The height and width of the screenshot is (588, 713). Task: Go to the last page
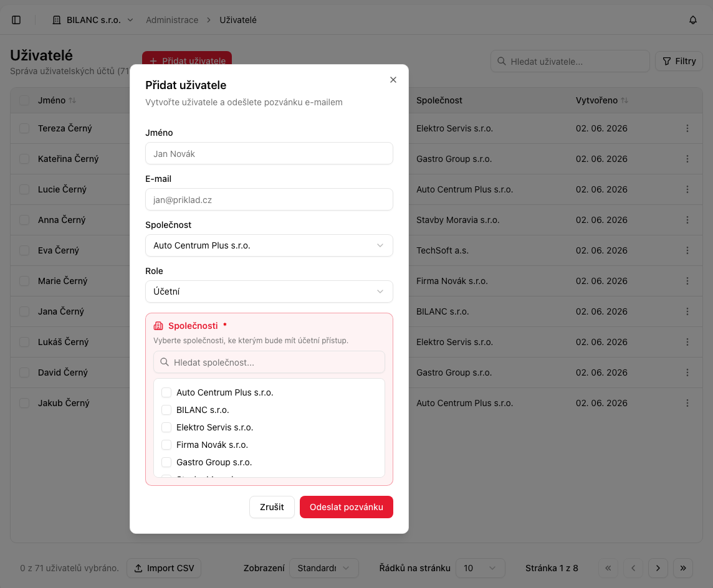tap(683, 568)
